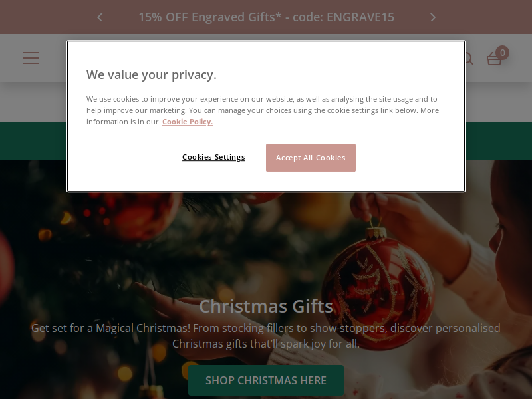This screenshot has width=532, height=399.
Task: Click the light gray strip below the header
Action: pos(33,102)
